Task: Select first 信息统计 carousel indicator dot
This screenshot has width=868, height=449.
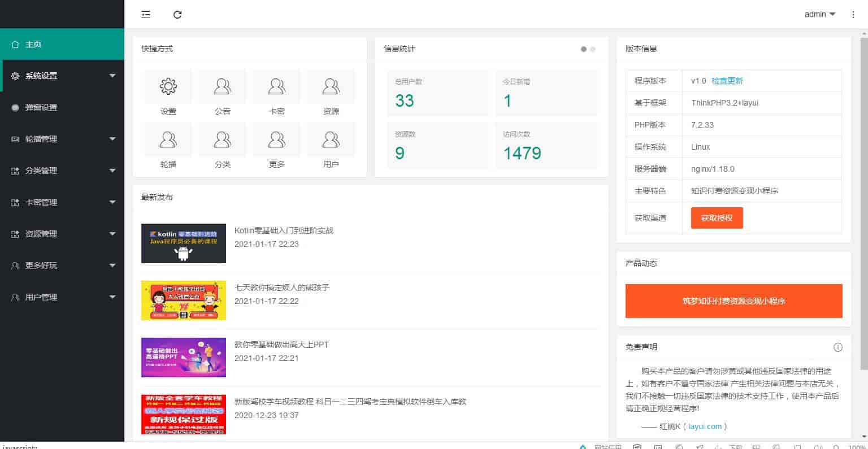Action: pyautogui.click(x=584, y=49)
